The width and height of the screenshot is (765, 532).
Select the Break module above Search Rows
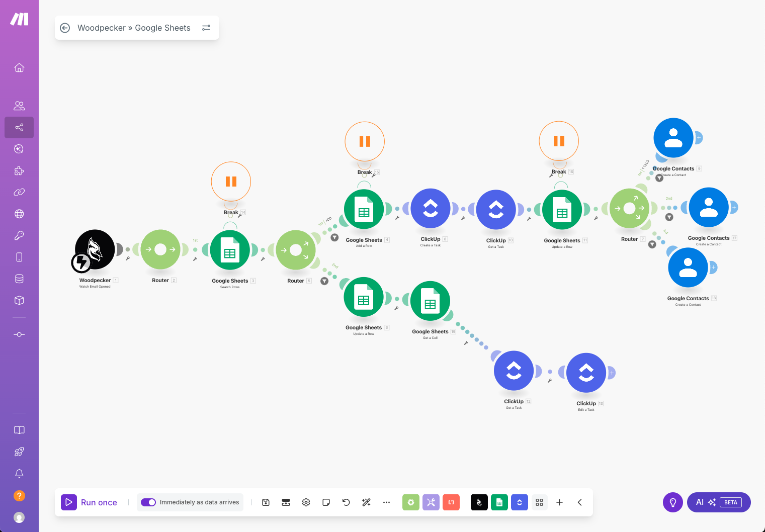coord(231,182)
